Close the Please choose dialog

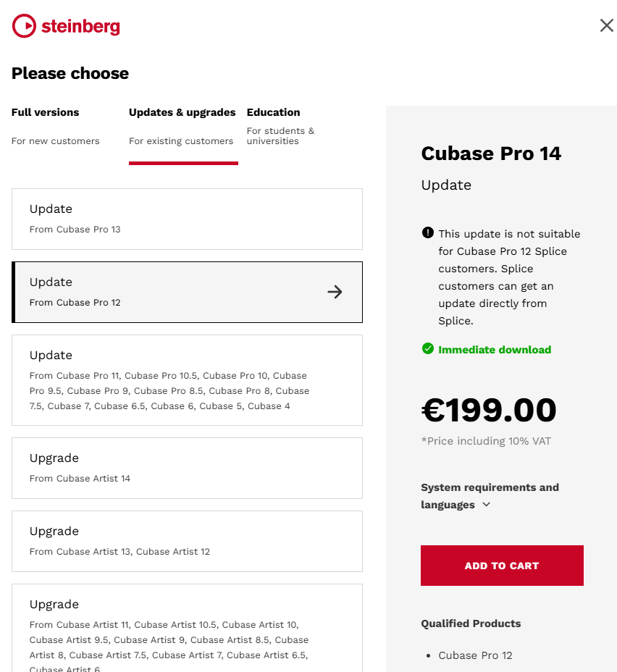point(606,25)
